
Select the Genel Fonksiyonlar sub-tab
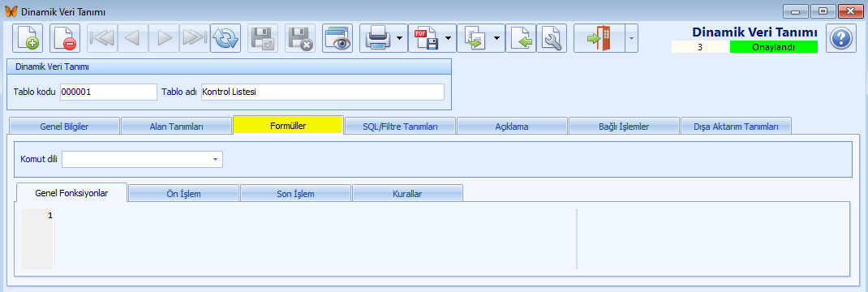tap(72, 193)
